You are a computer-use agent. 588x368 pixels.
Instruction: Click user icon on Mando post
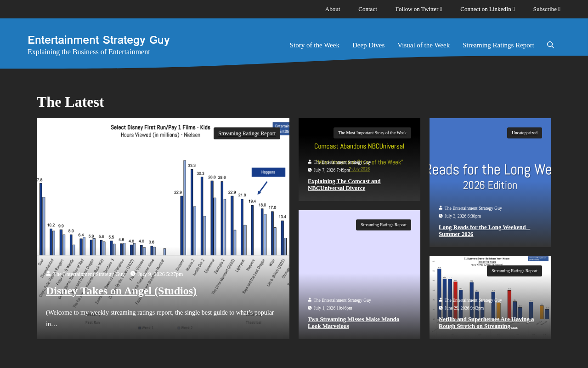point(310,300)
